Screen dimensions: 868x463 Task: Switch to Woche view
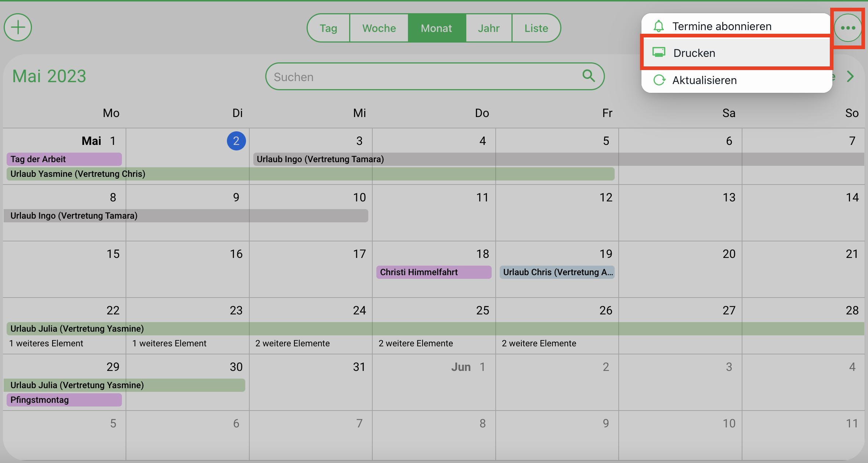pos(379,28)
